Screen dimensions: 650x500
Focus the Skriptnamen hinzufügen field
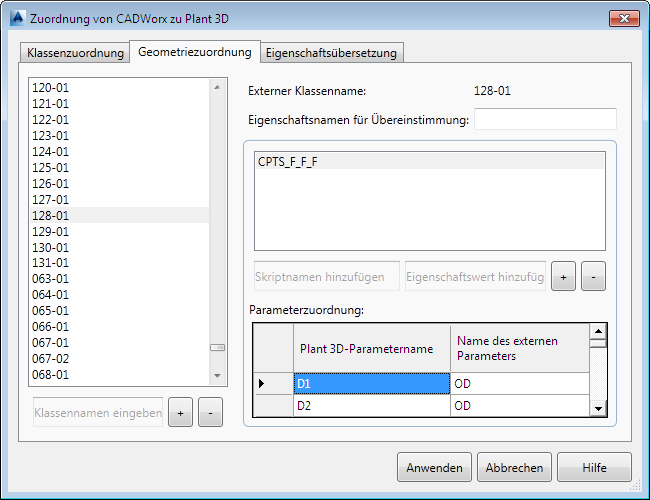(327, 276)
